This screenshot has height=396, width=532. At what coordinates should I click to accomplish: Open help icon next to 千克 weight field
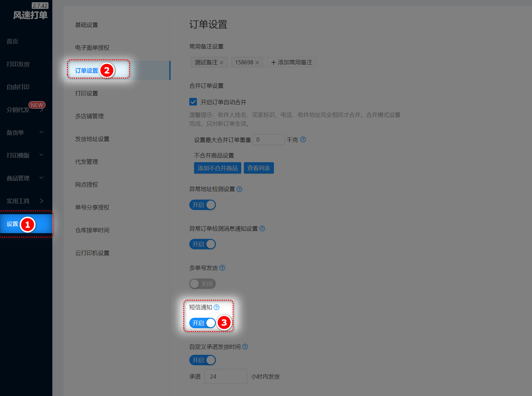[303, 139]
